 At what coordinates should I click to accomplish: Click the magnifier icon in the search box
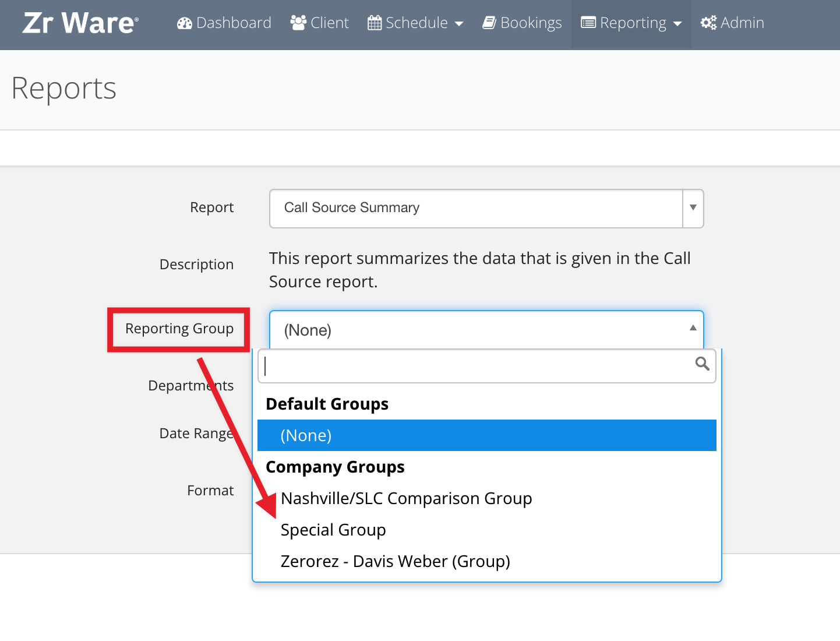(x=703, y=364)
